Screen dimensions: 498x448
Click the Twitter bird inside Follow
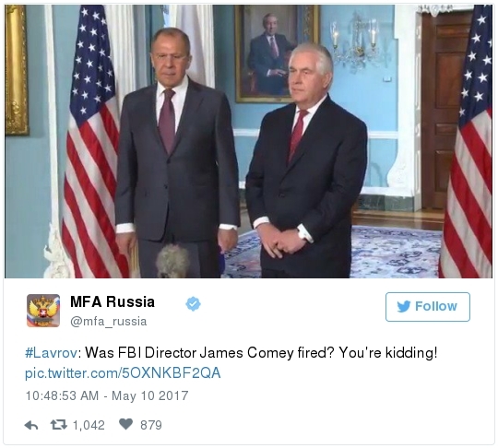404,306
